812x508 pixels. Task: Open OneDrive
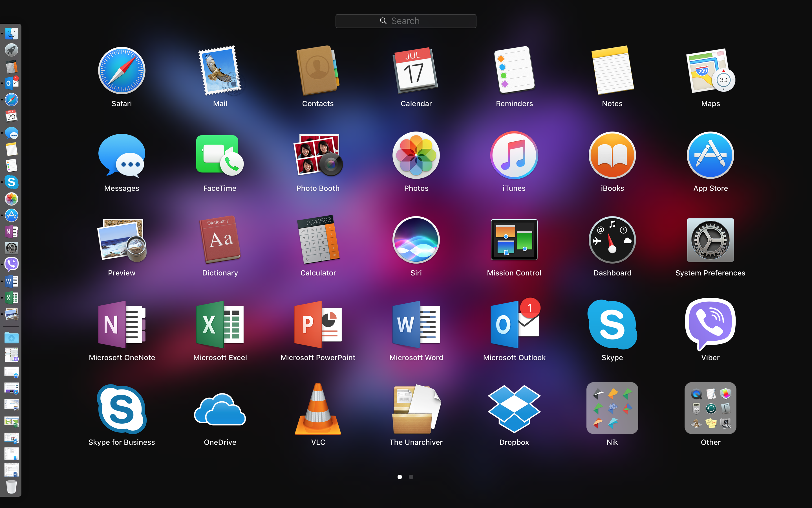click(x=220, y=409)
